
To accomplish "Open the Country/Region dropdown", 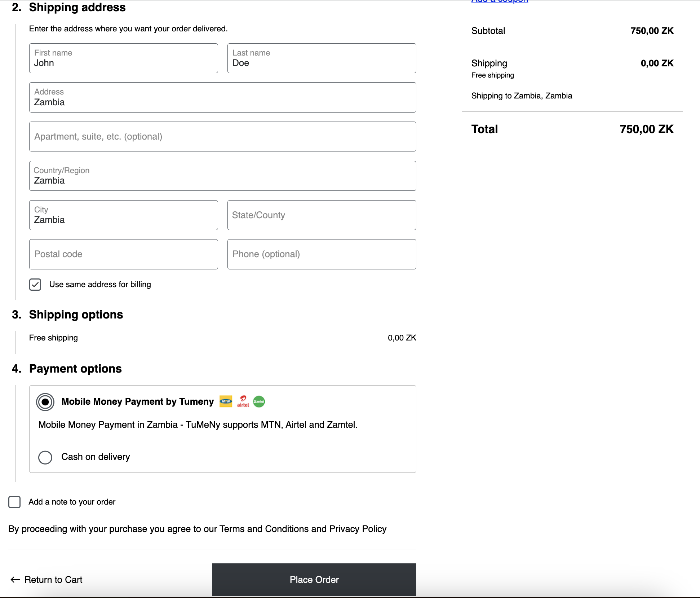I will (223, 176).
